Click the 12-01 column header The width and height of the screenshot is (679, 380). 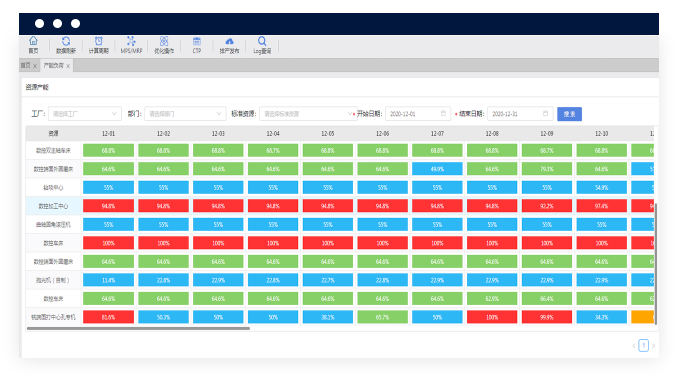point(108,134)
